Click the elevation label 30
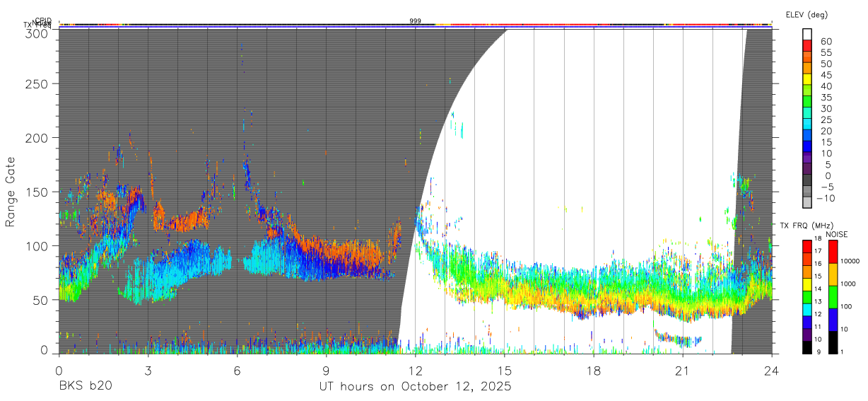The height and width of the screenshot is (401, 868). coord(826,108)
